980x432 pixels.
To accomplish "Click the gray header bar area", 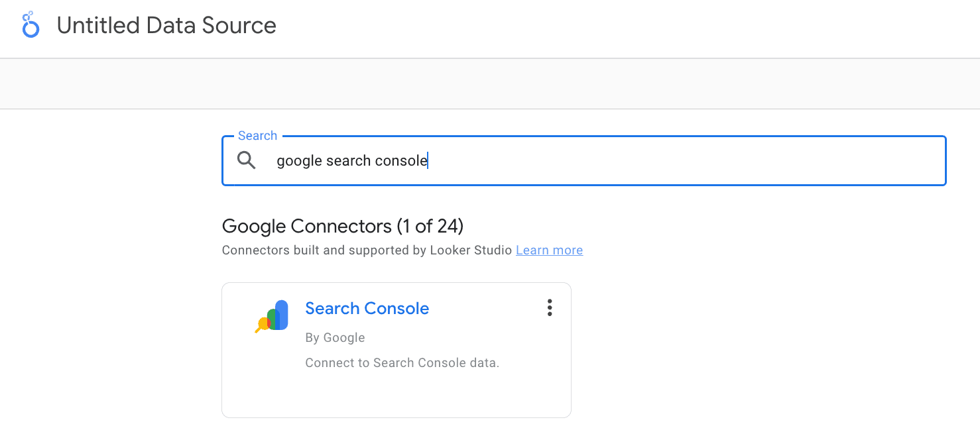I will 490,83.
